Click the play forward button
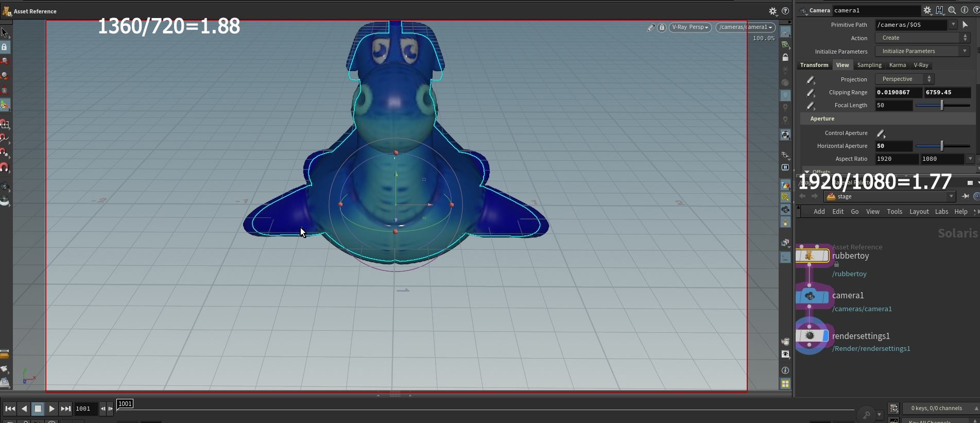Screen dimensions: 980x423 (51, 409)
